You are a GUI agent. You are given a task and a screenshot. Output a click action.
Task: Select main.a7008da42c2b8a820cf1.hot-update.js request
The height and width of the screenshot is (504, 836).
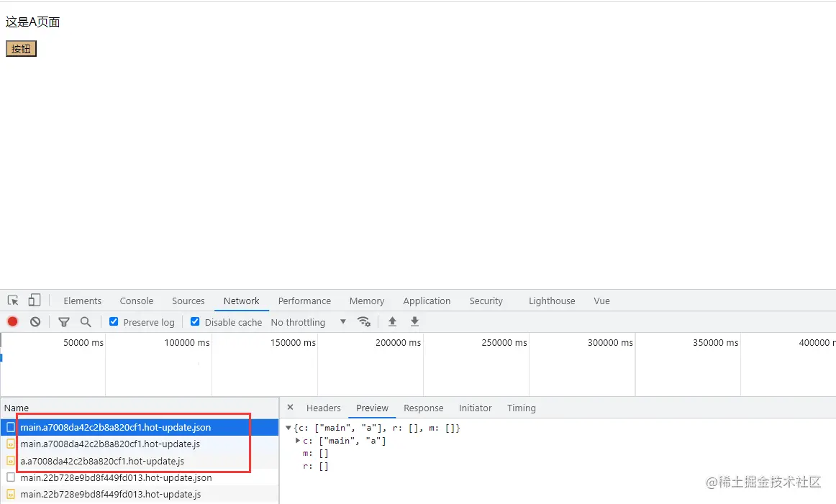coord(139,444)
